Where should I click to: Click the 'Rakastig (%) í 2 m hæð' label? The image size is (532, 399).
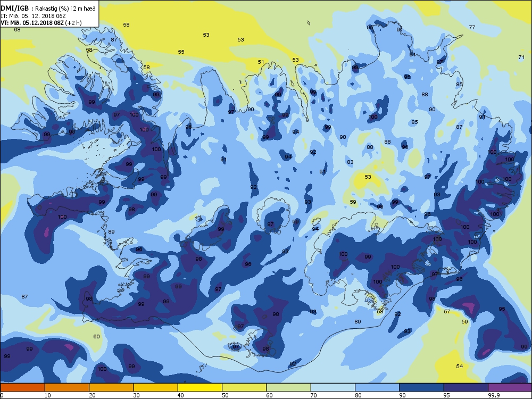[x=63, y=9]
